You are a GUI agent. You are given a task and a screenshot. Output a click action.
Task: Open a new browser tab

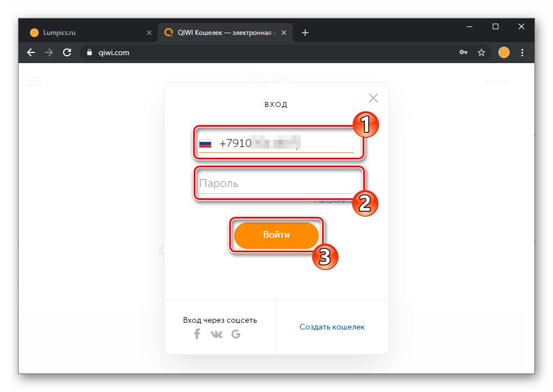click(x=305, y=33)
